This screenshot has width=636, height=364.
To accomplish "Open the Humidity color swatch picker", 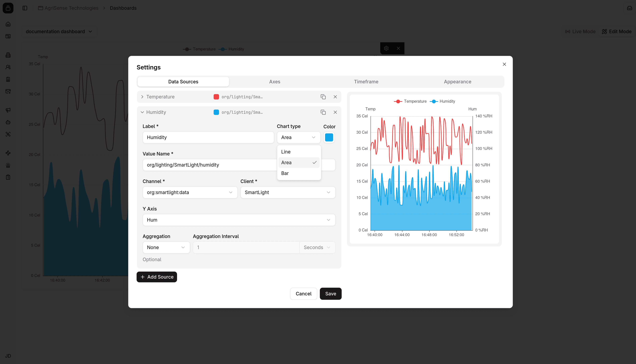I will coord(329,137).
